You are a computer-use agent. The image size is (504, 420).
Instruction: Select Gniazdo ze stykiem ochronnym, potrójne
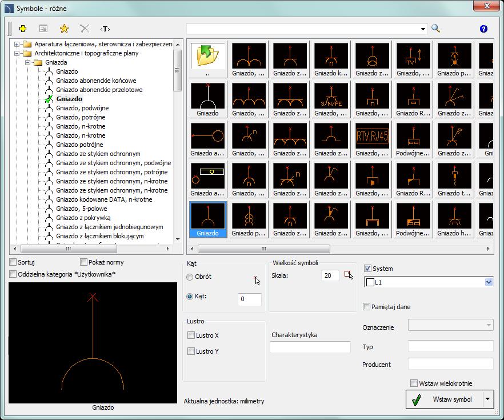coord(112,172)
